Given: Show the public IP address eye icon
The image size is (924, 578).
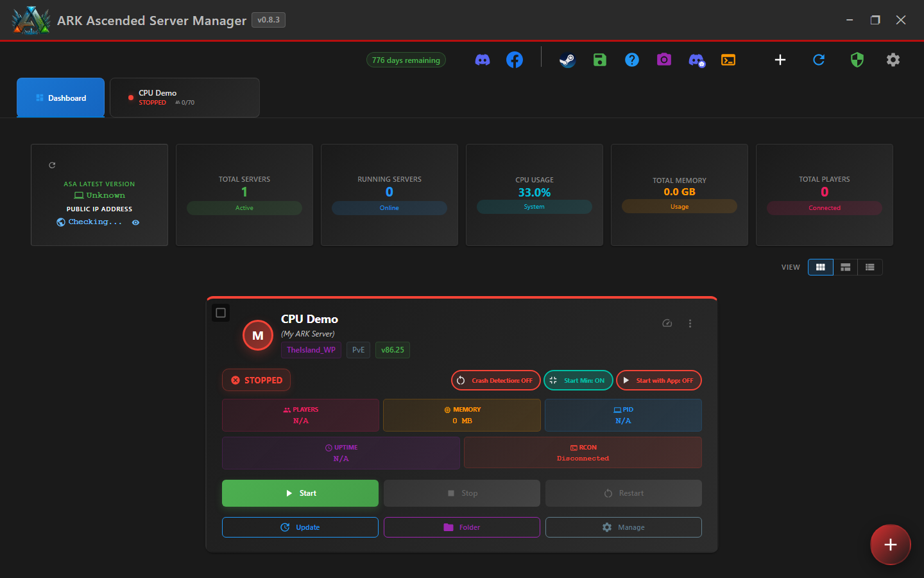Looking at the screenshot, I should click(x=135, y=222).
